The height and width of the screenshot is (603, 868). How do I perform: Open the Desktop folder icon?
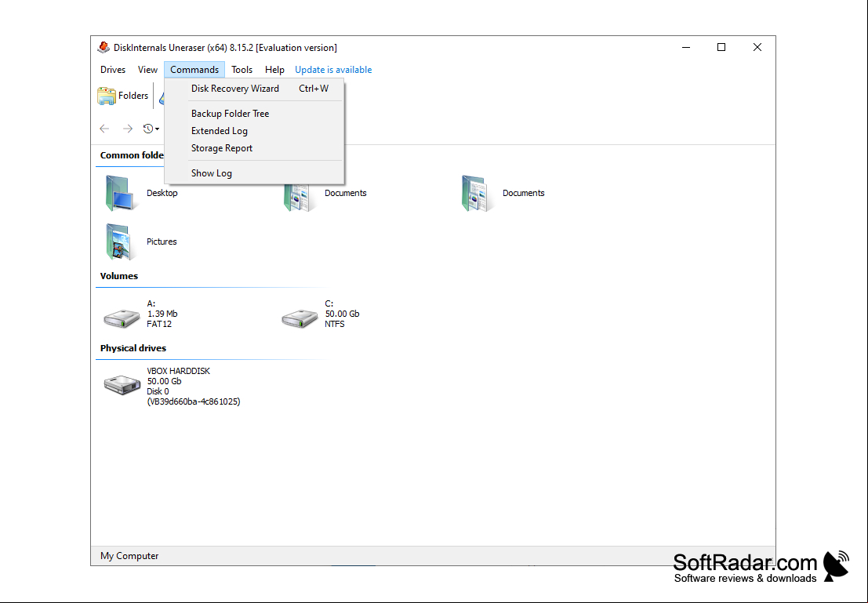121,193
